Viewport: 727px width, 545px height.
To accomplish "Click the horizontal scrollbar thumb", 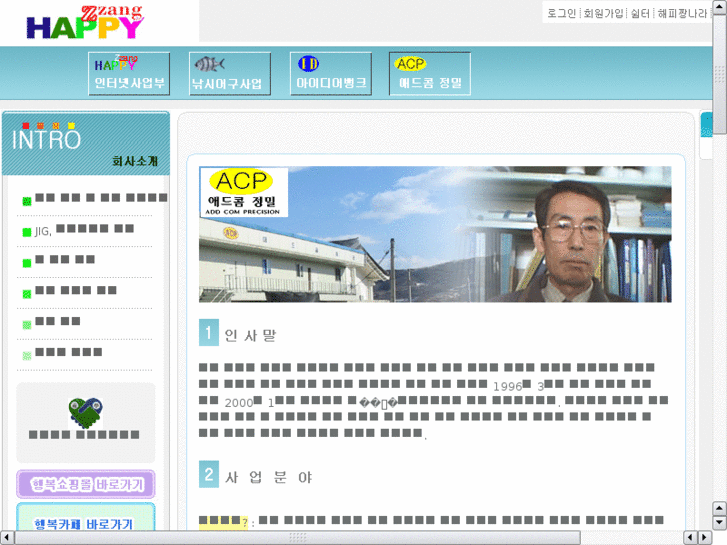I will pyautogui.click(x=297, y=538).
